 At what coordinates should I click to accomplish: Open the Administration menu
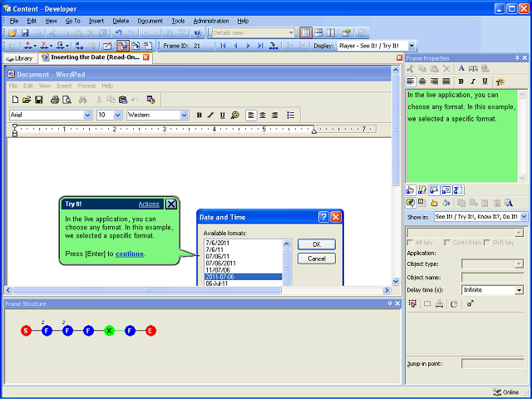[211, 21]
